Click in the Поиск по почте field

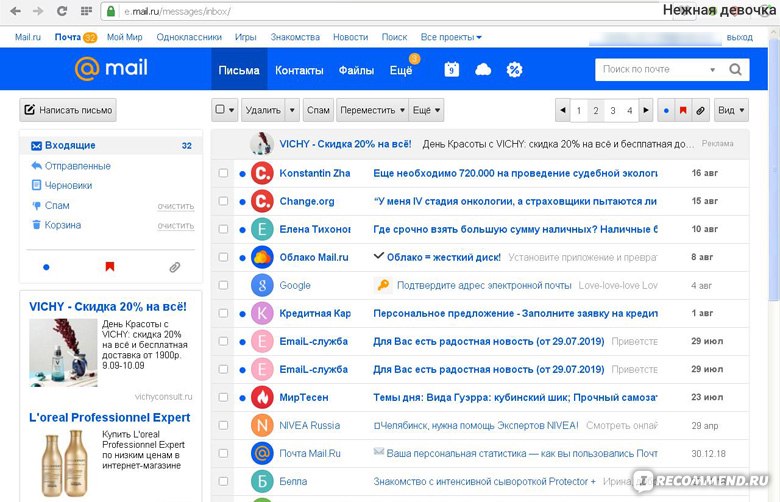pyautogui.click(x=652, y=70)
